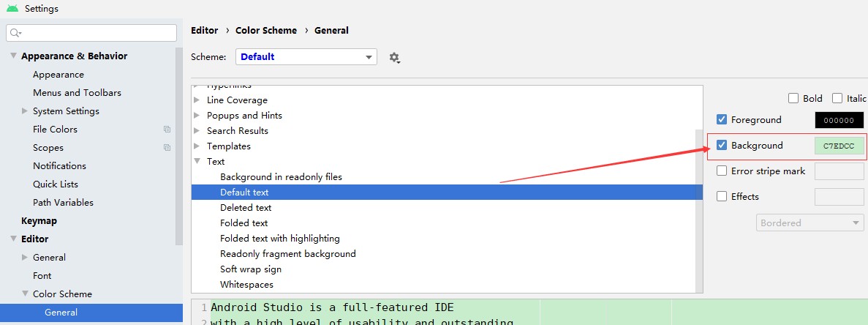Click the scheme gear settings icon
868x325 pixels.
coord(394,58)
